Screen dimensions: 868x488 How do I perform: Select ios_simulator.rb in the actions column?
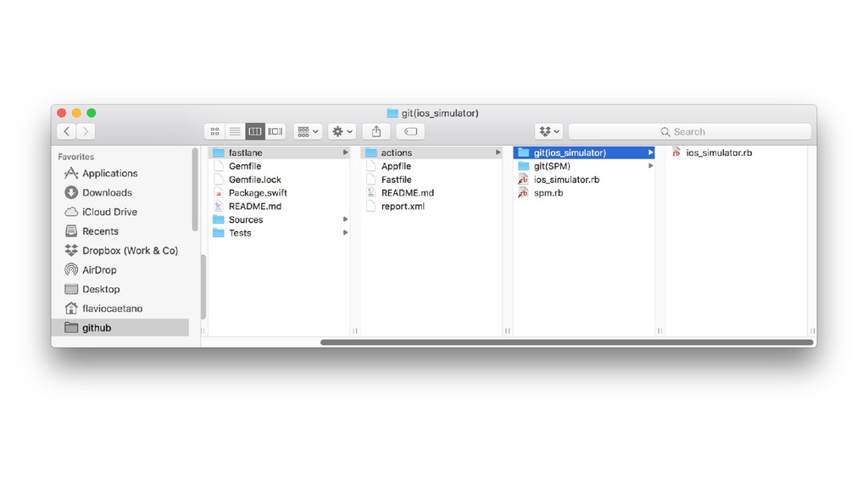coord(584,180)
